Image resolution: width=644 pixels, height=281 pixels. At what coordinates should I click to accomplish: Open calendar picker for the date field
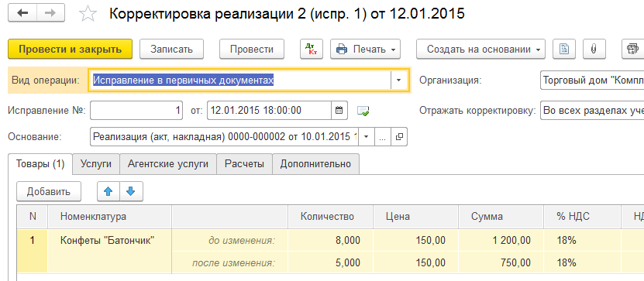point(339,111)
